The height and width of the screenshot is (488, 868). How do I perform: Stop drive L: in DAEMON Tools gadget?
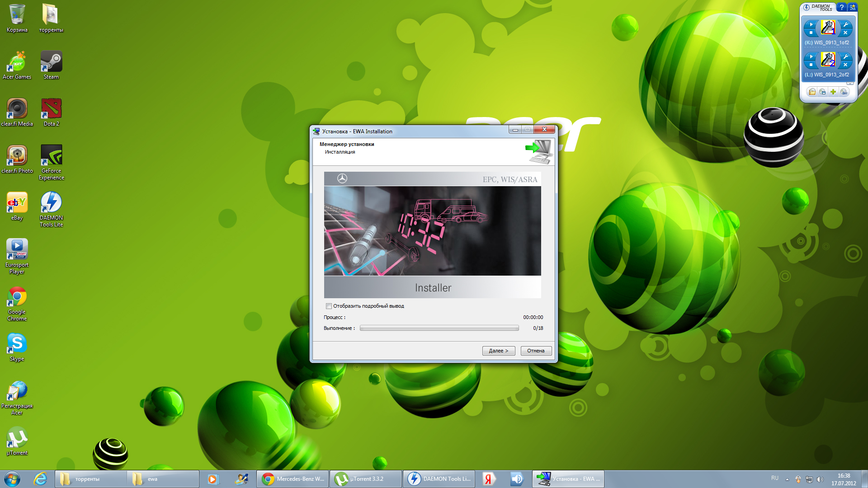click(x=811, y=65)
